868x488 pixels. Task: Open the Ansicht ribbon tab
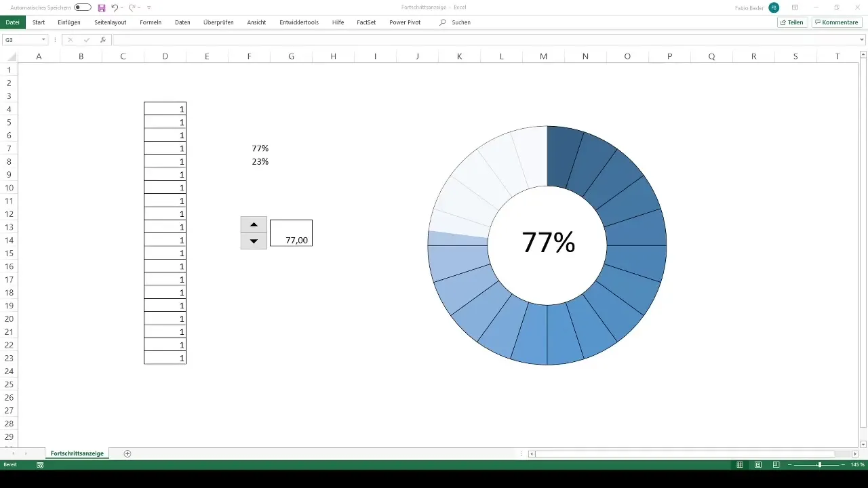(256, 22)
